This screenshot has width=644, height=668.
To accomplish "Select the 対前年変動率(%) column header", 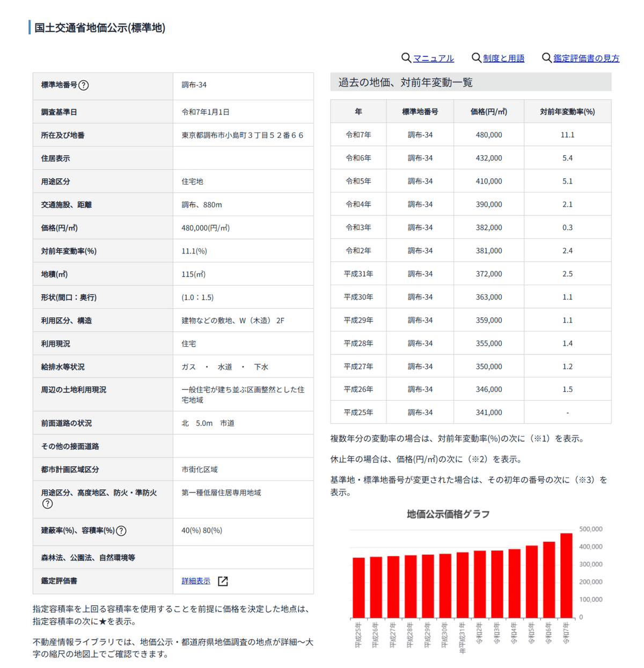I will 567,112.
